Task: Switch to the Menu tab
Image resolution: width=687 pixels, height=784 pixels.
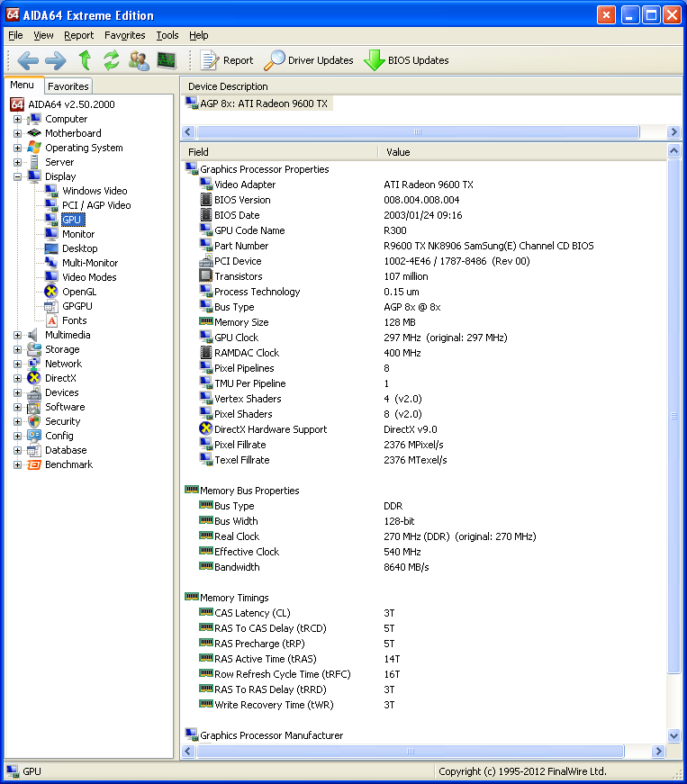Action: point(23,85)
